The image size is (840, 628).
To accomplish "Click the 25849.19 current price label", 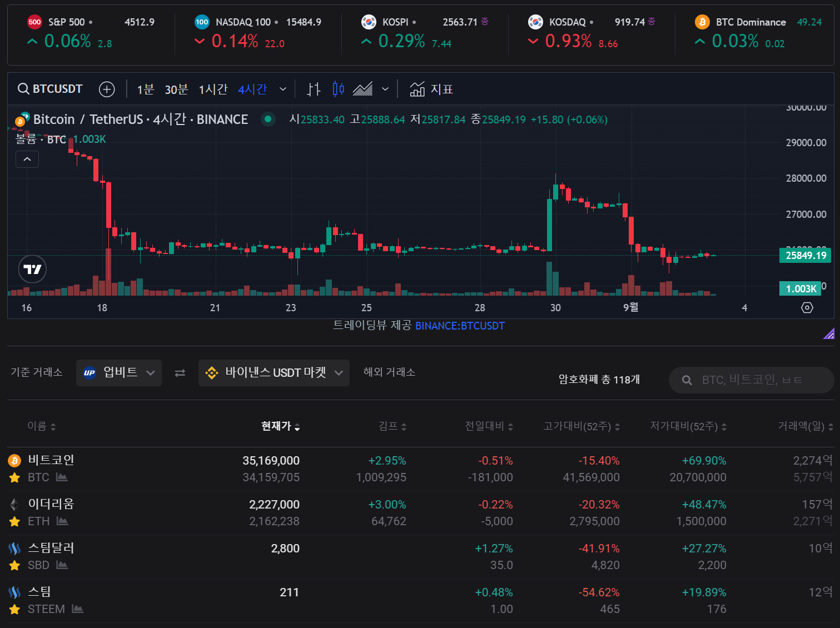I will pyautogui.click(x=806, y=255).
